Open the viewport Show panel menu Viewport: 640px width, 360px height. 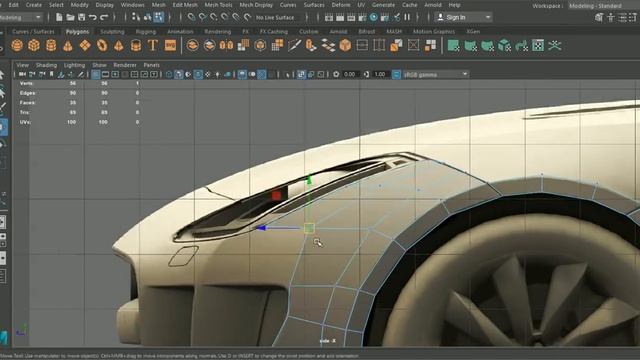(99, 65)
